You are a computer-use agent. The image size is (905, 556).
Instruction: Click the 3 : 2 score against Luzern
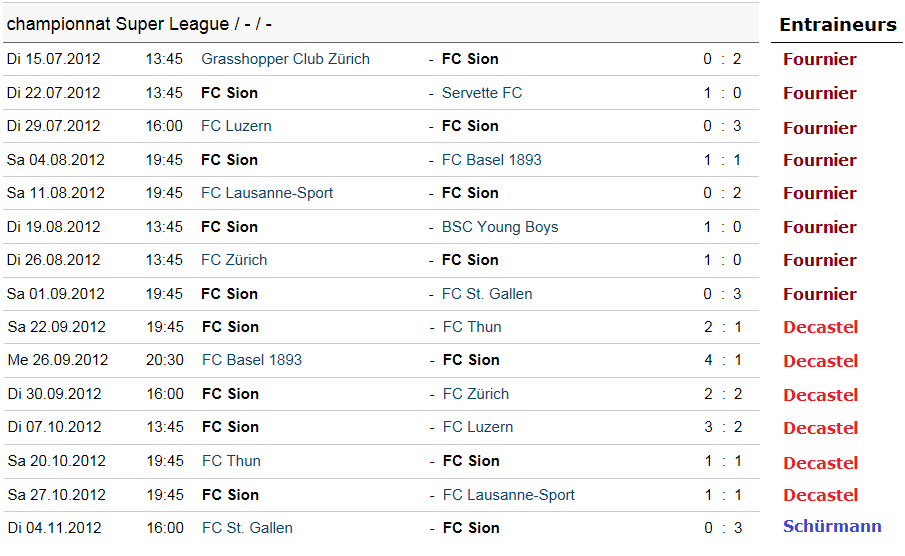[x=722, y=427]
